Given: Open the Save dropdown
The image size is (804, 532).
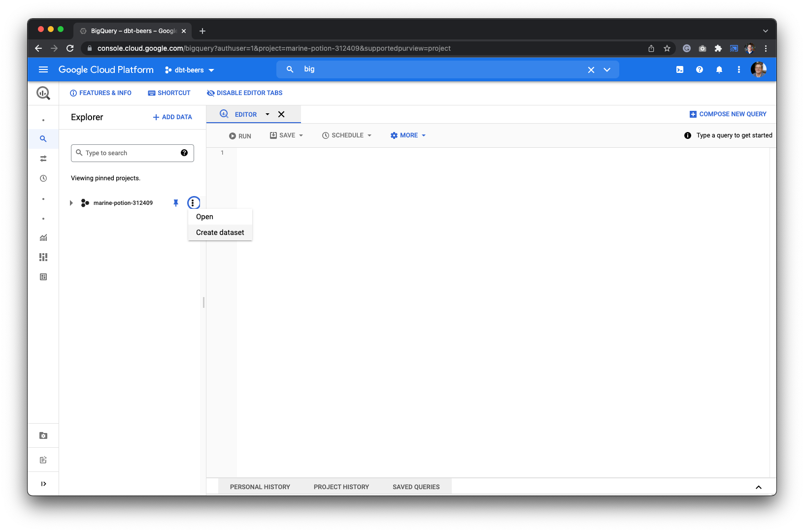Looking at the screenshot, I should [x=287, y=135].
